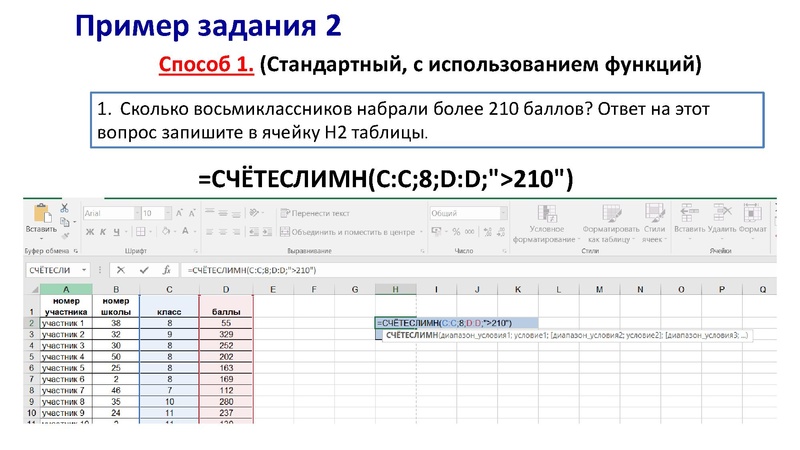This screenshot has height=450, width=800.
Task: Click the cell borders icon
Action: coord(141,232)
